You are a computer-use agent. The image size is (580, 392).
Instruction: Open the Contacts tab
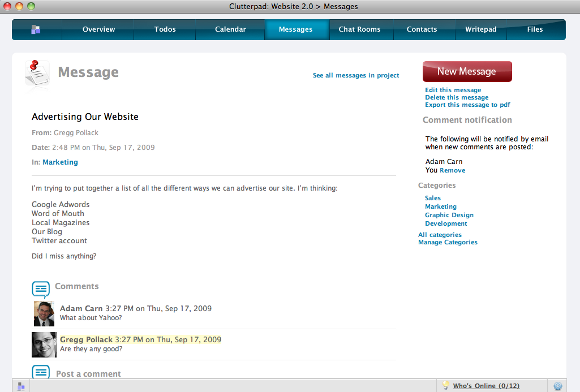(422, 29)
